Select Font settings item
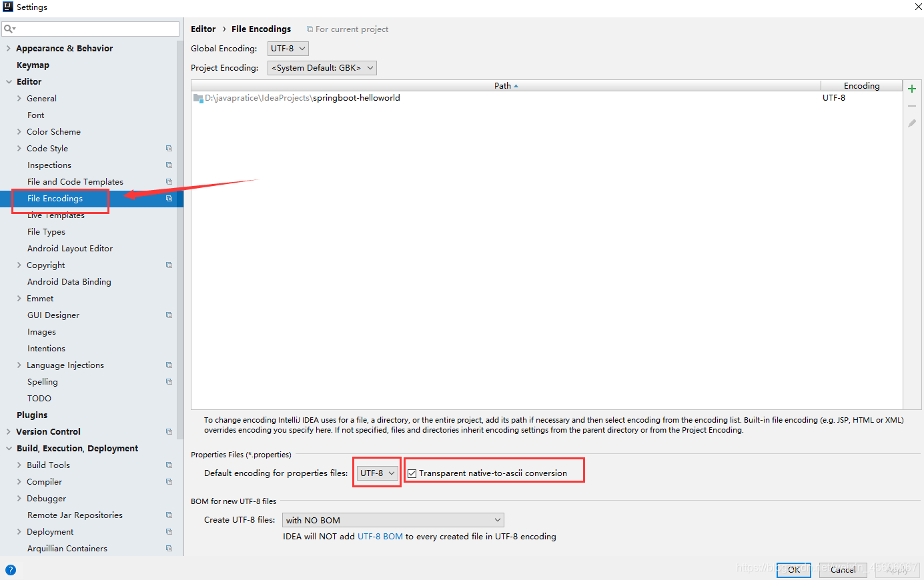Viewport: 924px width, 580px height. coord(36,115)
